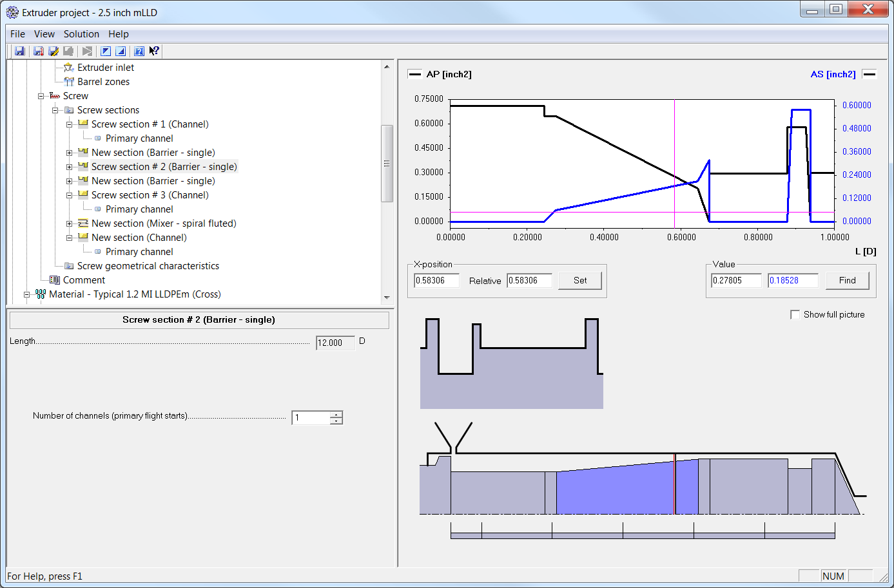
Task: Click the Relative position input field
Action: [529, 280]
